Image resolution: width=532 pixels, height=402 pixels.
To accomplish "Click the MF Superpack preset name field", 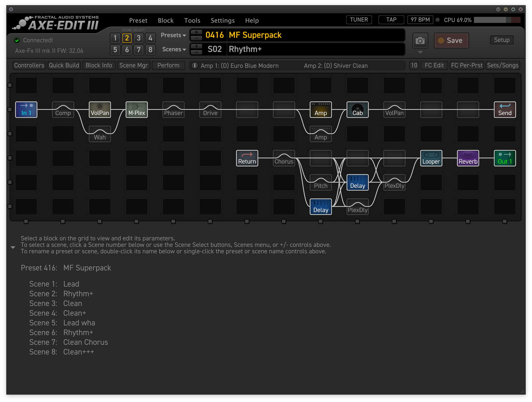I will pyautogui.click(x=316, y=35).
